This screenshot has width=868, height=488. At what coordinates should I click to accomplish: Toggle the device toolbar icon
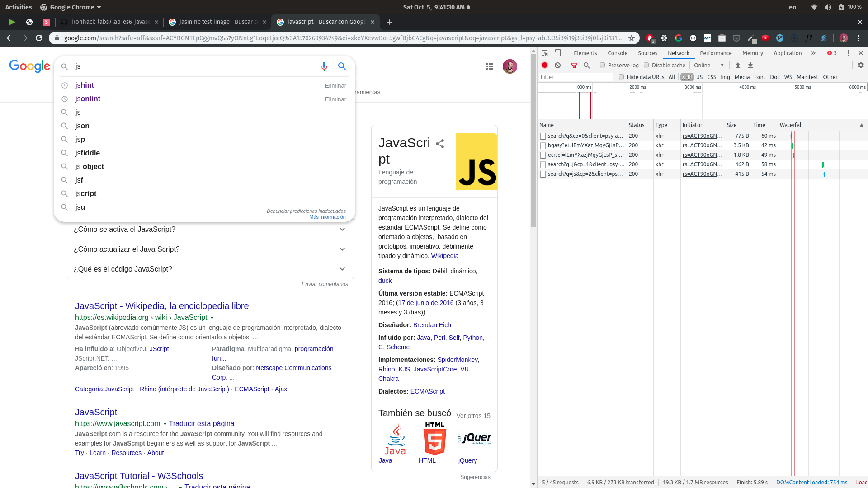(x=557, y=53)
